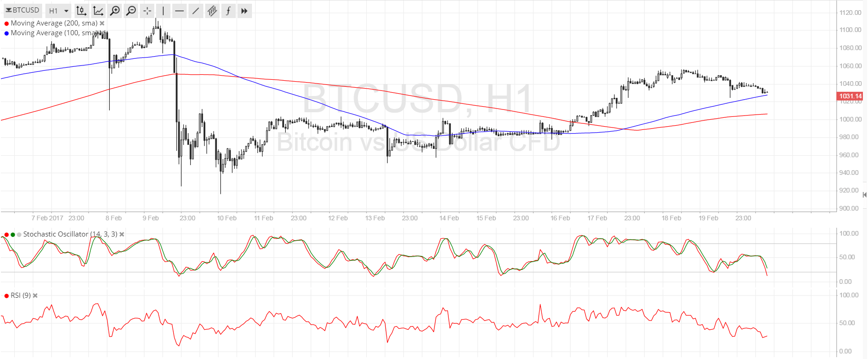Select the vertical line drawing tool
Viewport: 868px width, 359px height.
point(164,11)
